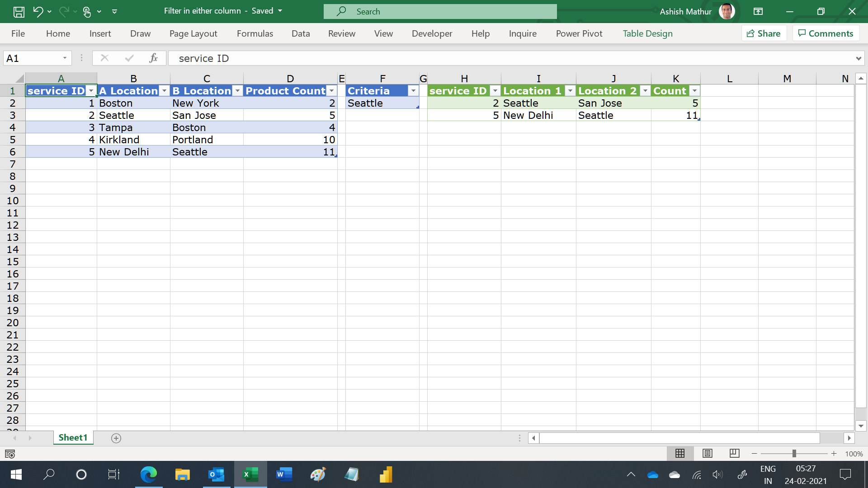
Task: Select the column D header
Action: pyautogui.click(x=290, y=79)
